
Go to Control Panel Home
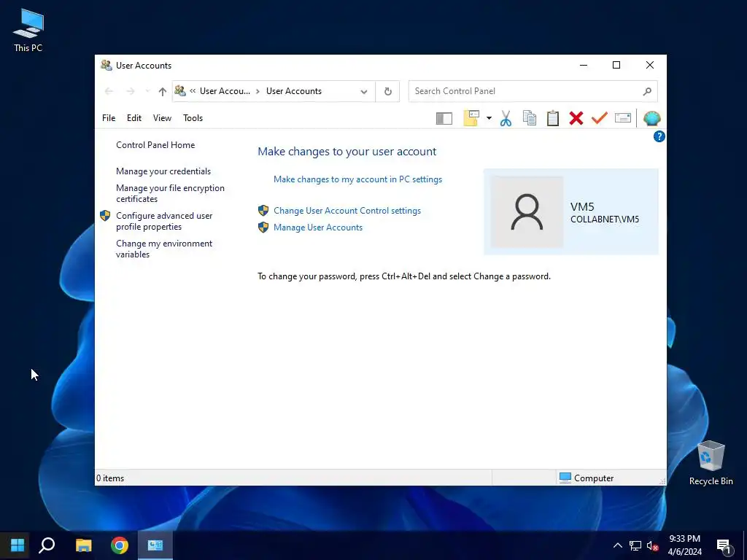click(155, 145)
